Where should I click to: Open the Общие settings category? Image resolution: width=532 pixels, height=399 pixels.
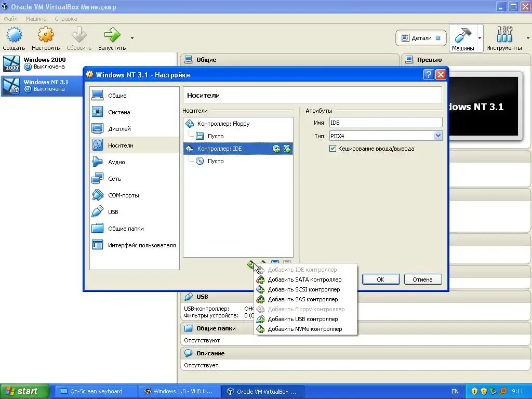click(x=135, y=96)
